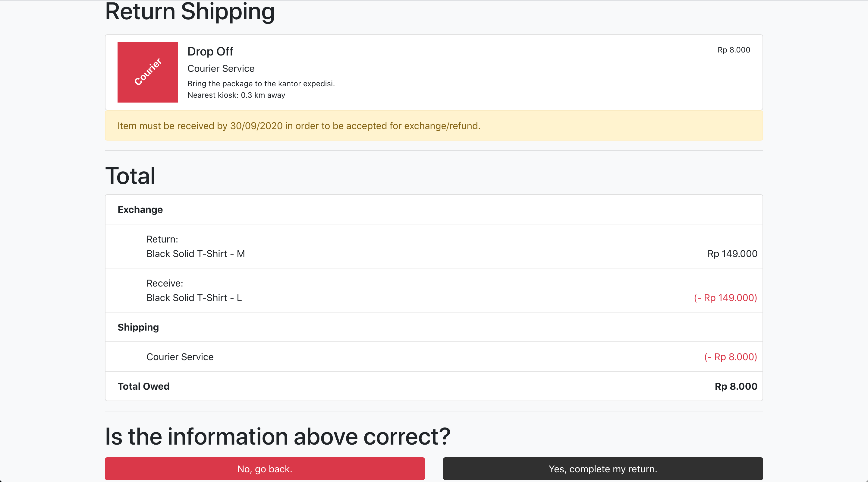The height and width of the screenshot is (482, 868).
Task: Click "Bring the package to the kantor expedisi" text
Action: (261, 83)
